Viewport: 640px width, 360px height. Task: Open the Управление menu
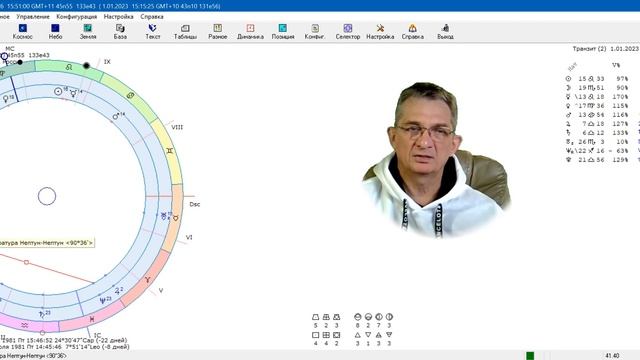(33, 17)
